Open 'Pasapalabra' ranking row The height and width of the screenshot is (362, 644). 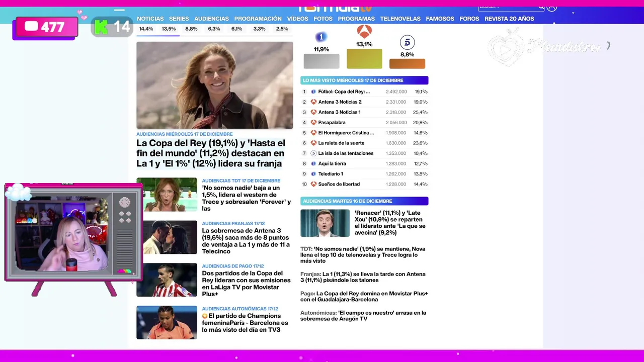pyautogui.click(x=364, y=123)
